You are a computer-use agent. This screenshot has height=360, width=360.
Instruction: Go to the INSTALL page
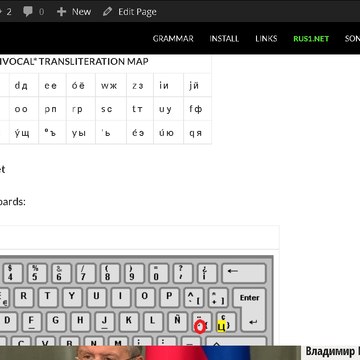point(224,39)
